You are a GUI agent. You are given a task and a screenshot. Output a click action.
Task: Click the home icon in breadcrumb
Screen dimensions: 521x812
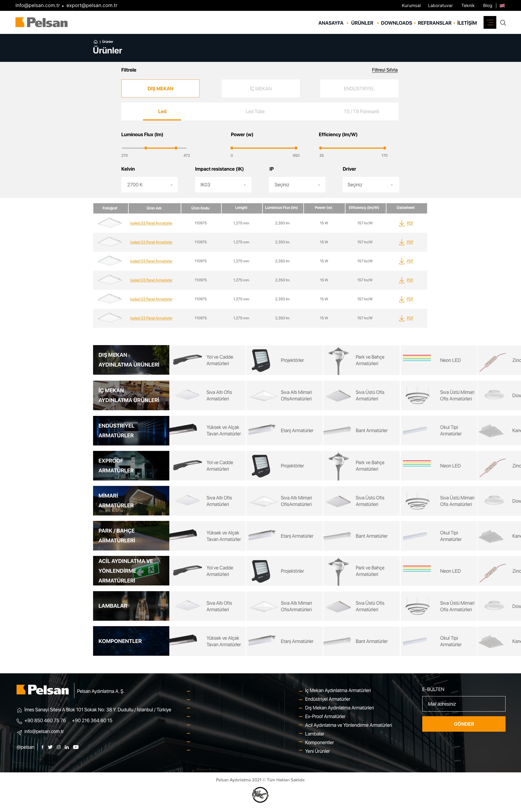(x=96, y=42)
